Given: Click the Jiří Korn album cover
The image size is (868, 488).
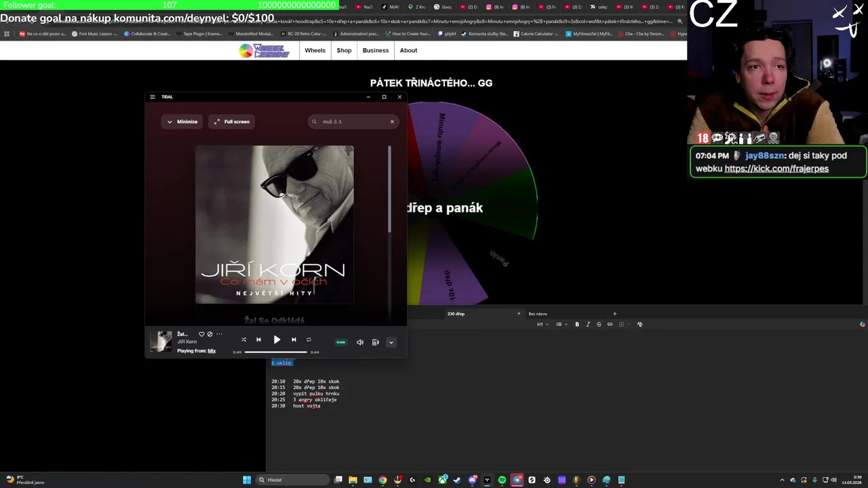Looking at the screenshot, I should (x=274, y=224).
